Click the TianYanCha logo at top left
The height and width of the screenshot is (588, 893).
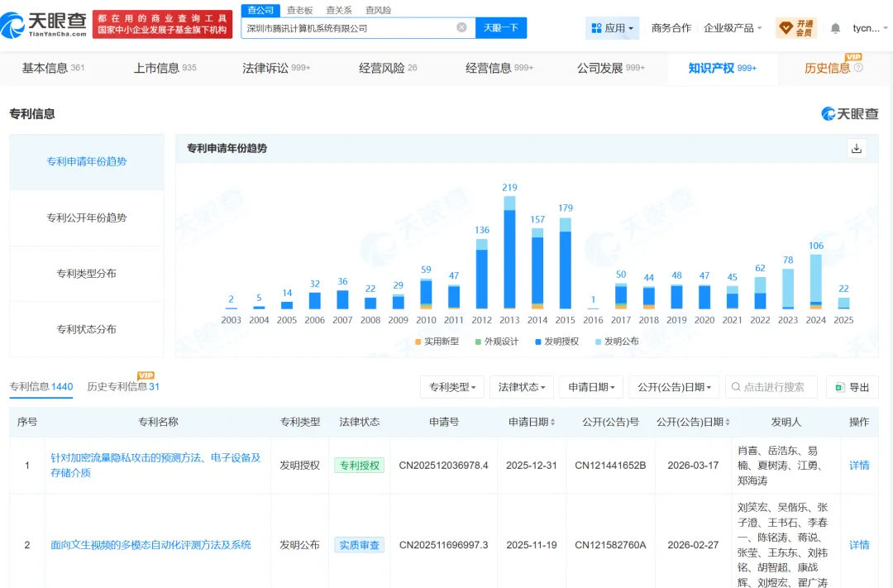point(44,25)
